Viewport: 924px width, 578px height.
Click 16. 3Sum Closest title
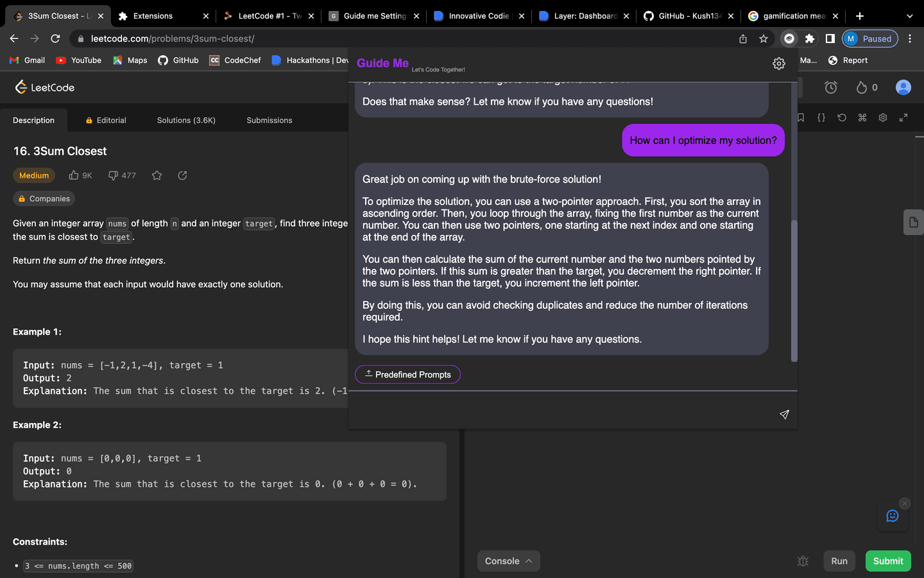(x=60, y=151)
